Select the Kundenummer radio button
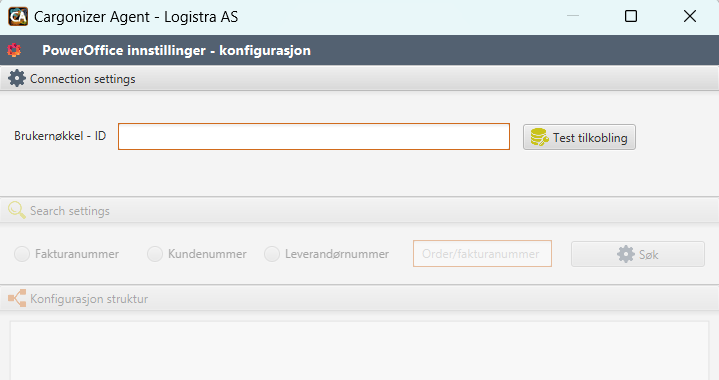The width and height of the screenshot is (719, 380). [155, 254]
